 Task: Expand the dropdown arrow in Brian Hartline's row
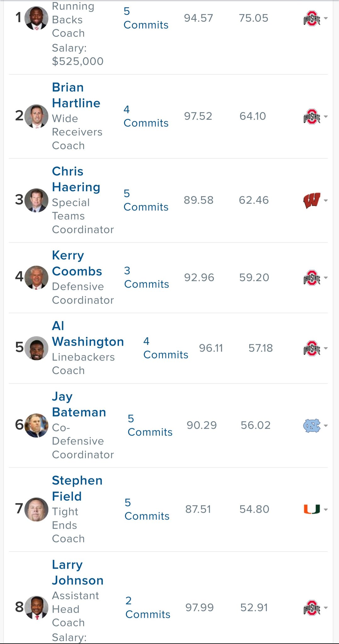[x=326, y=116]
